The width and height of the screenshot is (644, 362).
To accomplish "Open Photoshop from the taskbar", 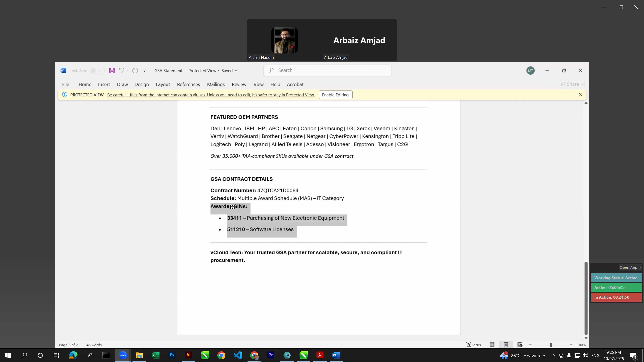I will pyautogui.click(x=172, y=355).
